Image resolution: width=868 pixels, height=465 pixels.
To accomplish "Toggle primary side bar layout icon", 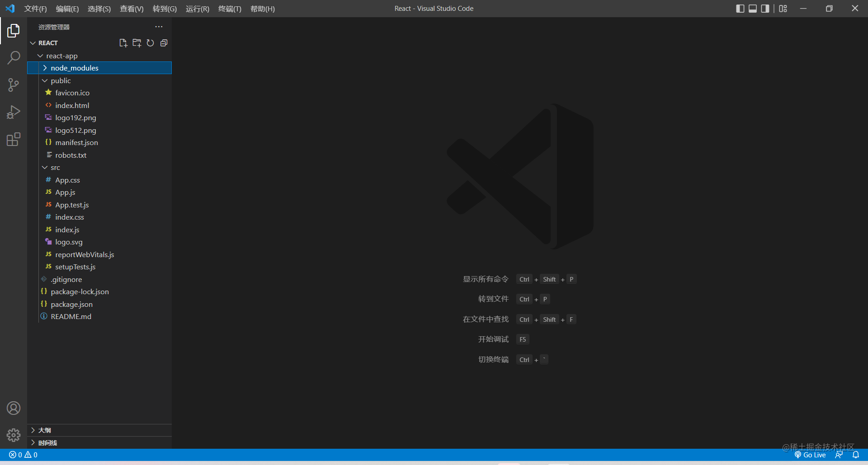I will [x=740, y=9].
